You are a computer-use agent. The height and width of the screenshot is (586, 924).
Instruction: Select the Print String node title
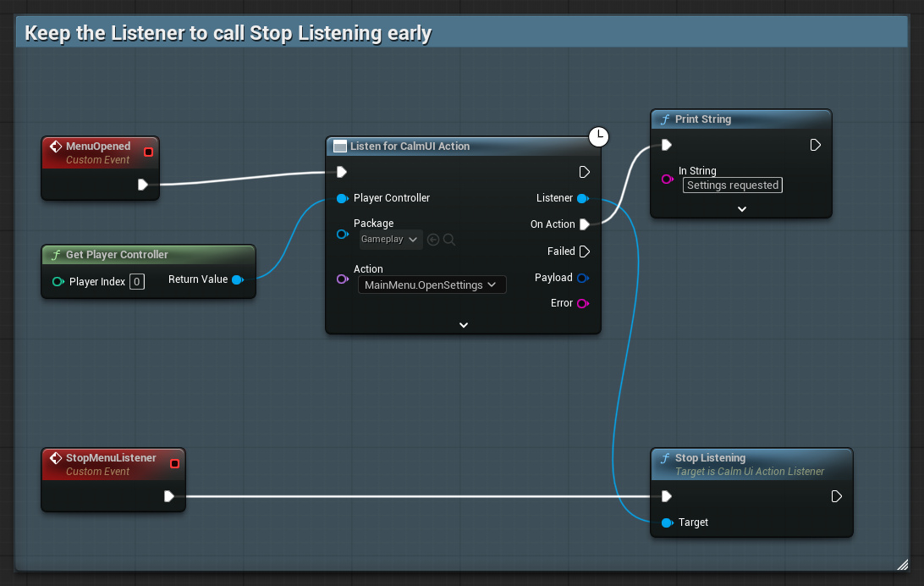pos(703,119)
